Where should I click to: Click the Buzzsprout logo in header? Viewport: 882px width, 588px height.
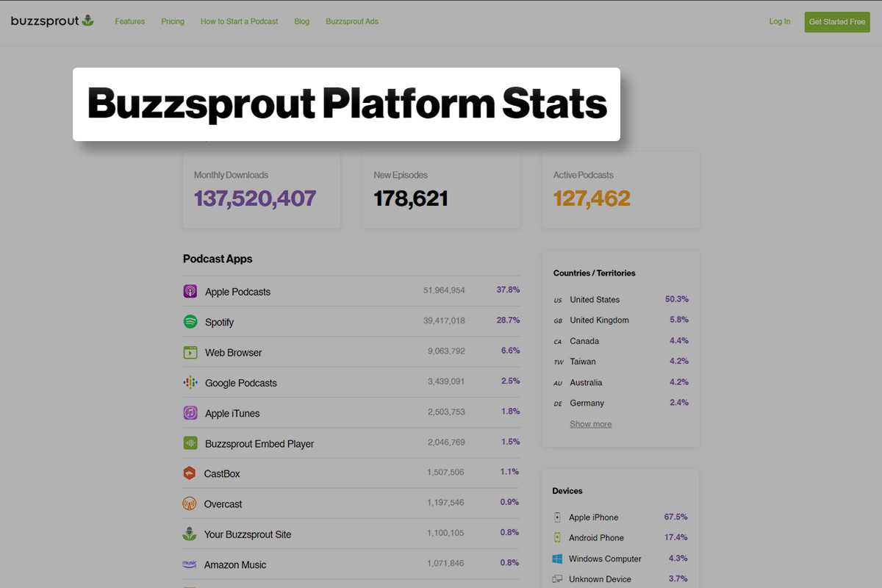tap(52, 21)
